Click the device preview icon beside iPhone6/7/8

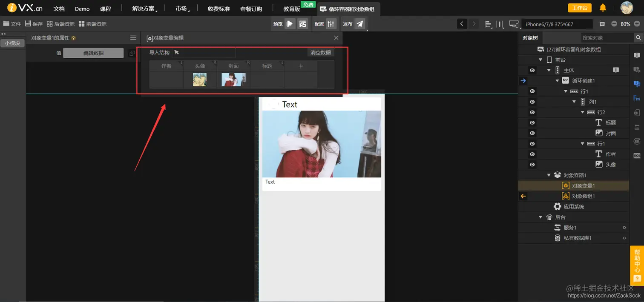pyautogui.click(x=513, y=24)
